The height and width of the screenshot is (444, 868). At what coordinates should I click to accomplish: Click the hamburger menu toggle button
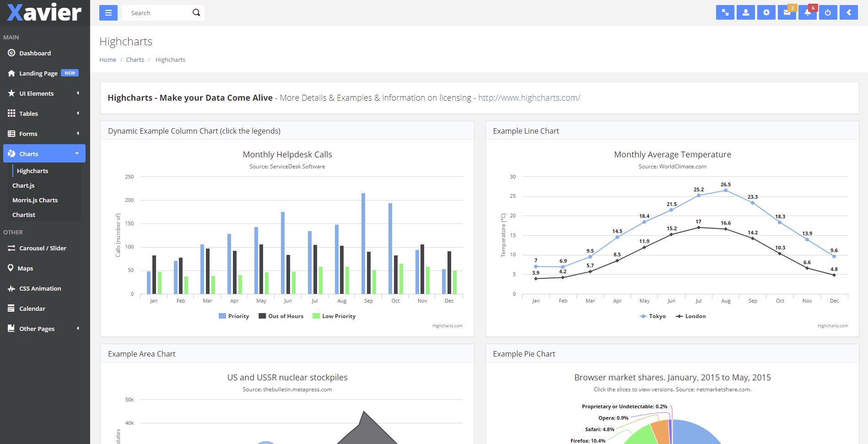pos(108,13)
